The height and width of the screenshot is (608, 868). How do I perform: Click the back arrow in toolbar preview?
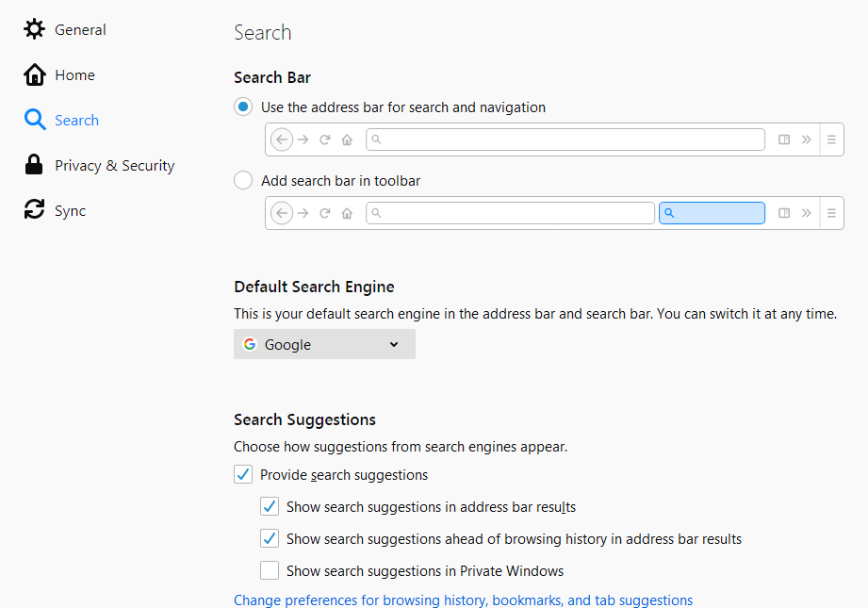pyautogui.click(x=281, y=139)
